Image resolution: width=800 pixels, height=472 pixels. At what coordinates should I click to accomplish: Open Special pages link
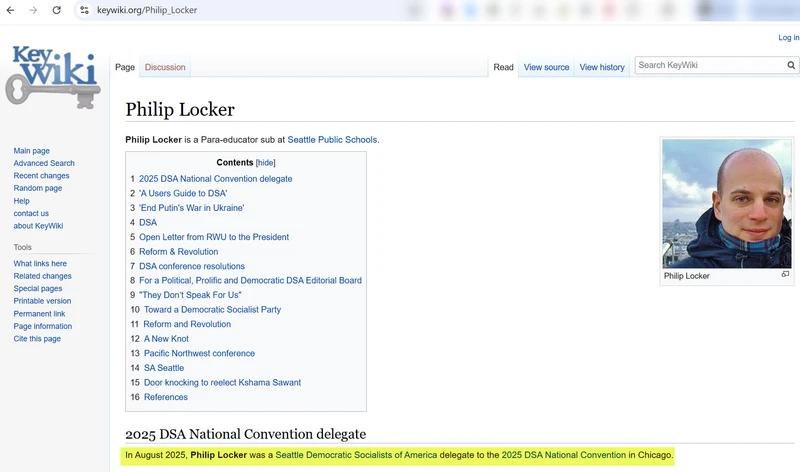(38, 288)
